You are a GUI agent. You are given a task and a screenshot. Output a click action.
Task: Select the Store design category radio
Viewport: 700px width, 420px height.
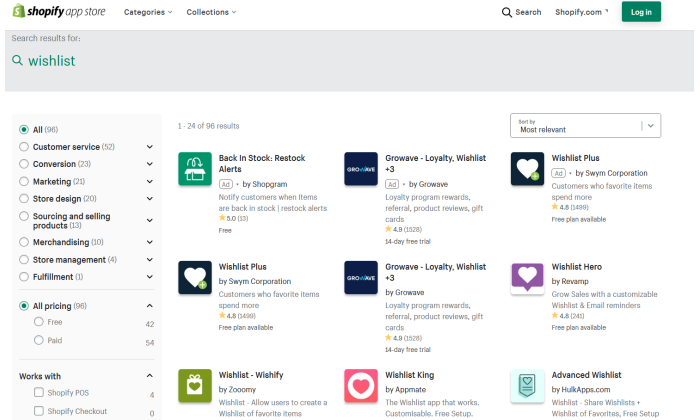click(x=24, y=198)
